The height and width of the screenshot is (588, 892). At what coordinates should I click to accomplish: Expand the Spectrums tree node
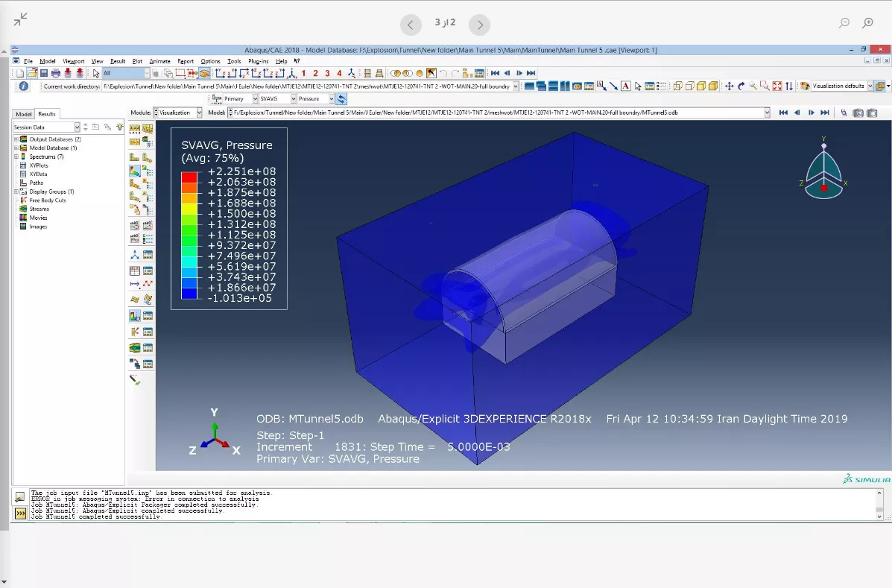(x=16, y=157)
